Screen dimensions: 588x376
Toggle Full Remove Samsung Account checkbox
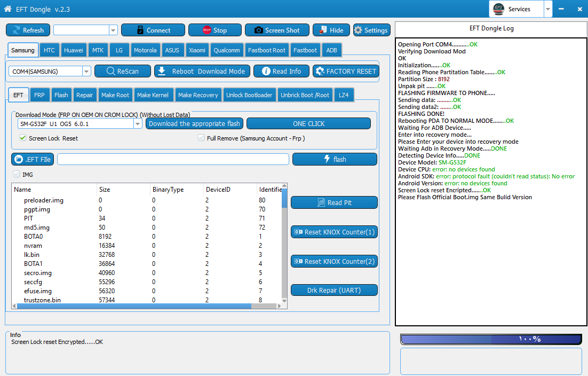(201, 138)
